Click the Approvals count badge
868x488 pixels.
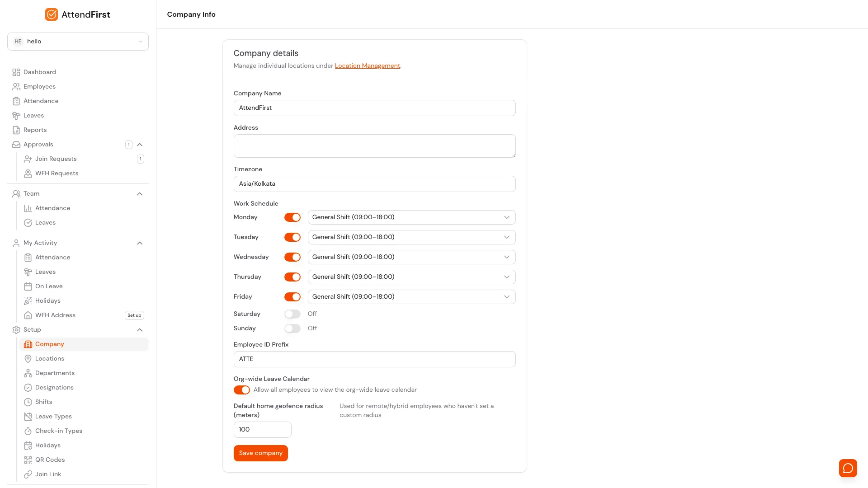tap(129, 145)
